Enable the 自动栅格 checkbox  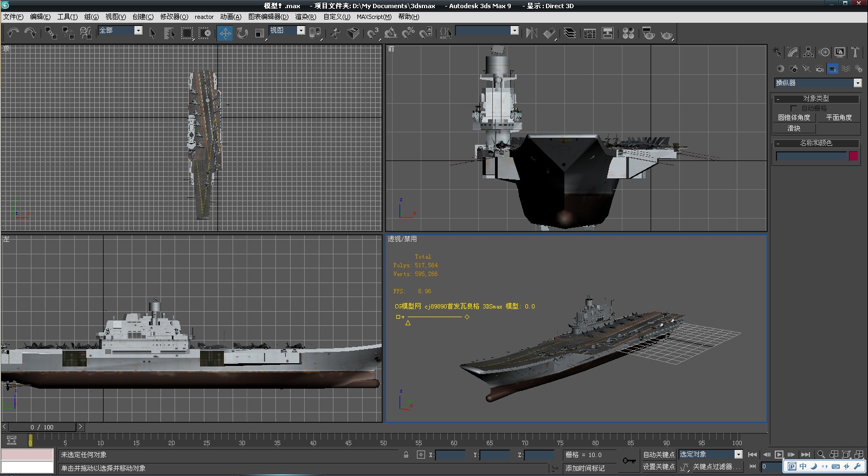point(794,108)
